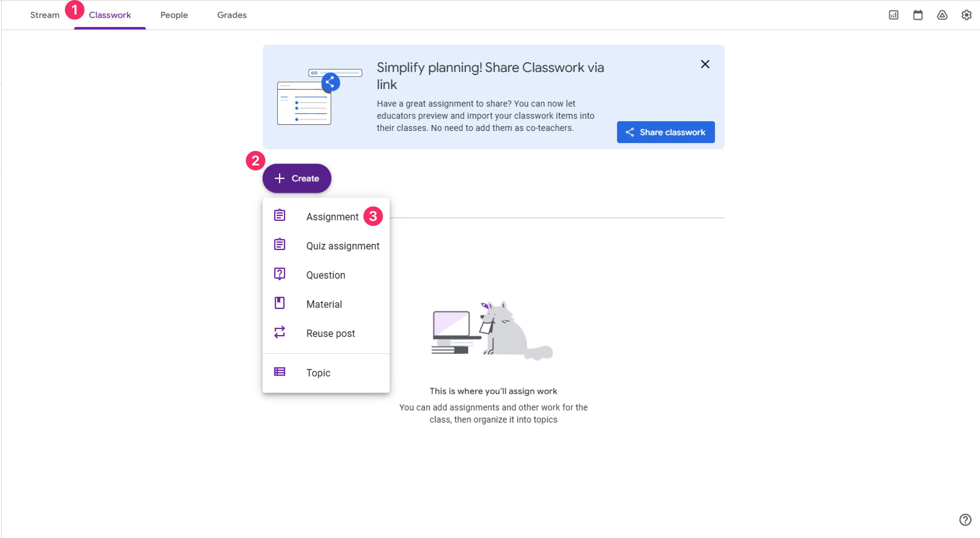Dismiss the Share Classwork banner
980x538 pixels.
point(705,64)
